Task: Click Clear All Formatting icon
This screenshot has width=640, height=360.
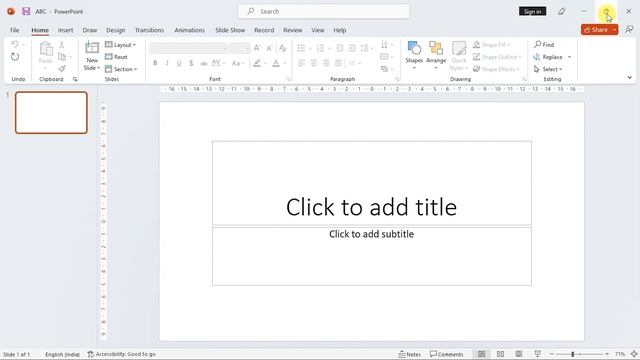Action: click(282, 48)
